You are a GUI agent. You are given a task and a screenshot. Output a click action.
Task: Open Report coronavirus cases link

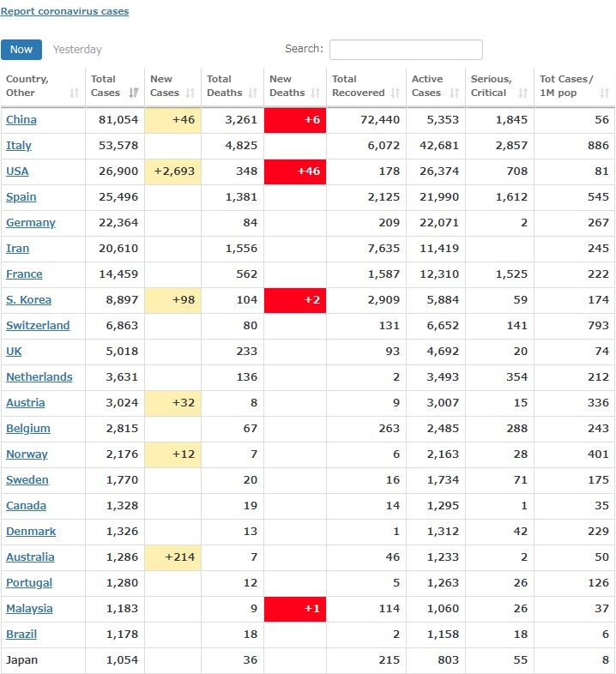tap(64, 12)
